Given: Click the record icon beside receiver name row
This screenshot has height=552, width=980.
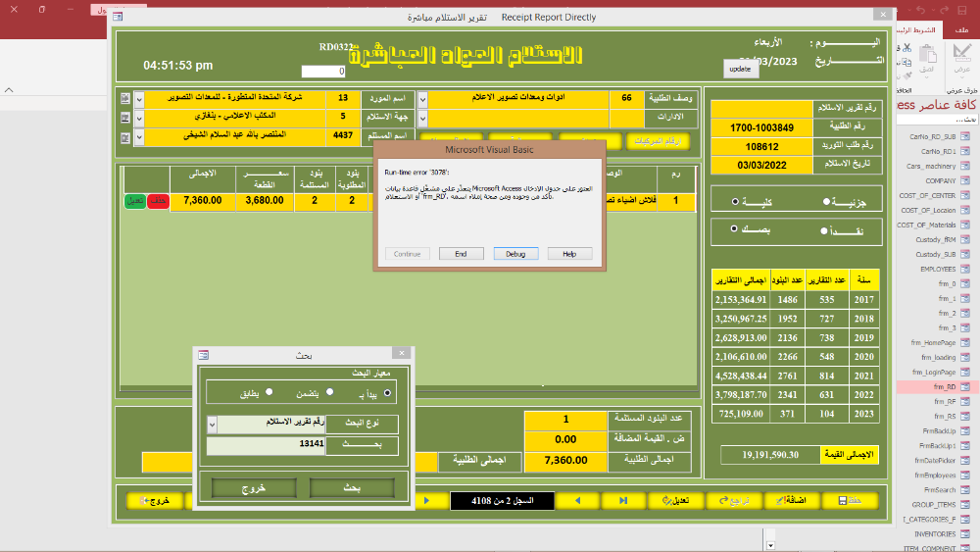Looking at the screenshot, I should [125, 137].
